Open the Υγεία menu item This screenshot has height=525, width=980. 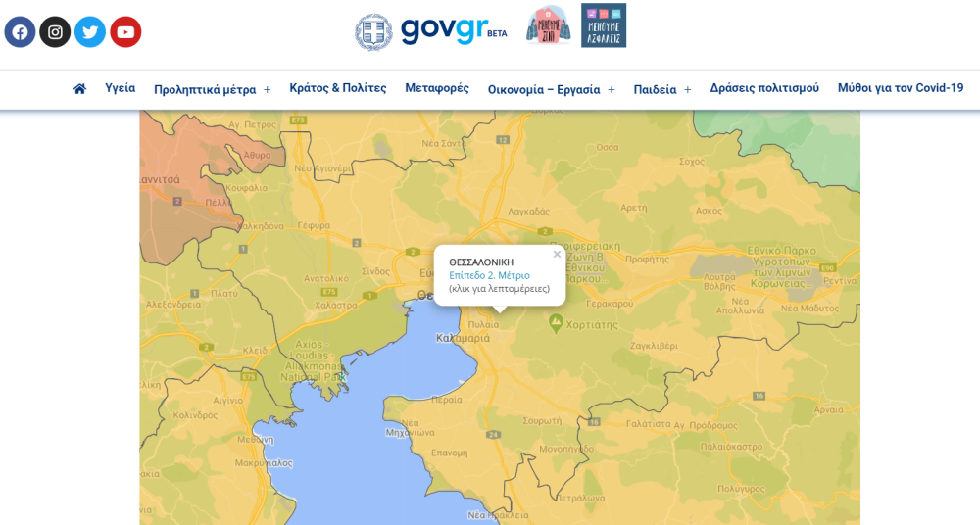click(121, 88)
